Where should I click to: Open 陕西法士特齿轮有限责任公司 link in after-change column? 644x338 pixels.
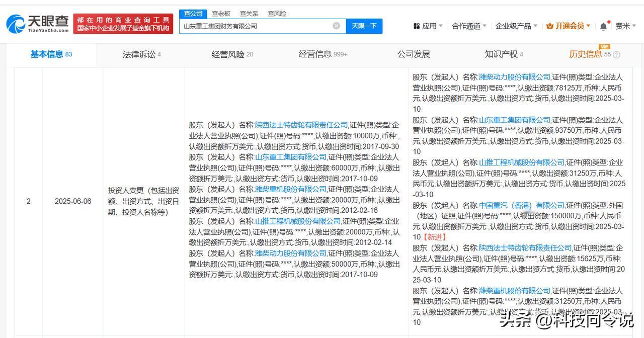click(525, 248)
